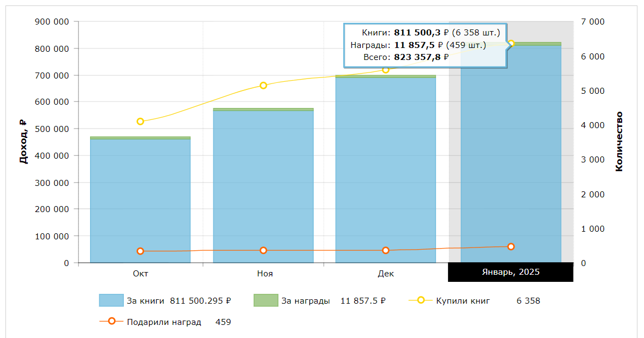The width and height of the screenshot is (644, 338).
Task: Click the 'Количество' axis title
Action: click(619, 142)
